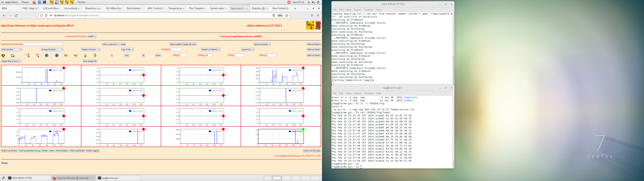Click the green left arrow icon
This screenshot has height=181, width=644.
66,55
